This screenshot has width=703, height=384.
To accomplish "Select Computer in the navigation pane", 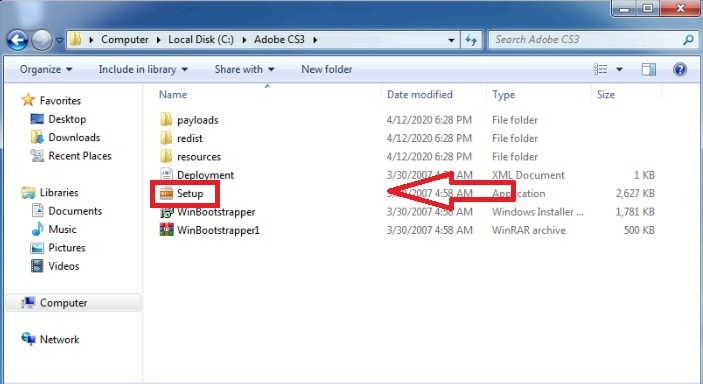I will (x=73, y=303).
